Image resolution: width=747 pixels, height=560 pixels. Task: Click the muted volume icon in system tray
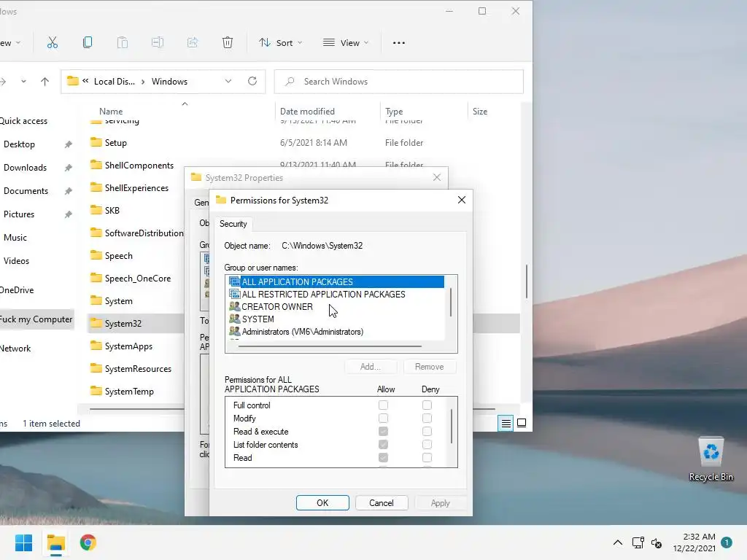pos(657,542)
